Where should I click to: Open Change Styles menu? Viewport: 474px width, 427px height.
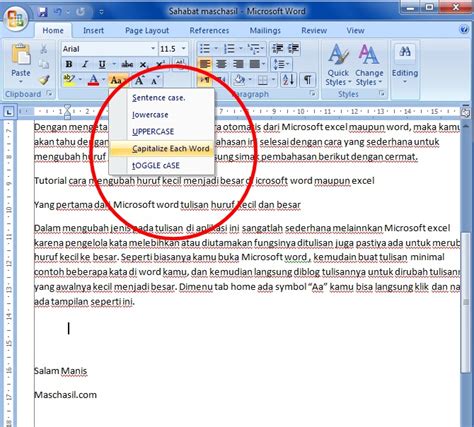369,65
